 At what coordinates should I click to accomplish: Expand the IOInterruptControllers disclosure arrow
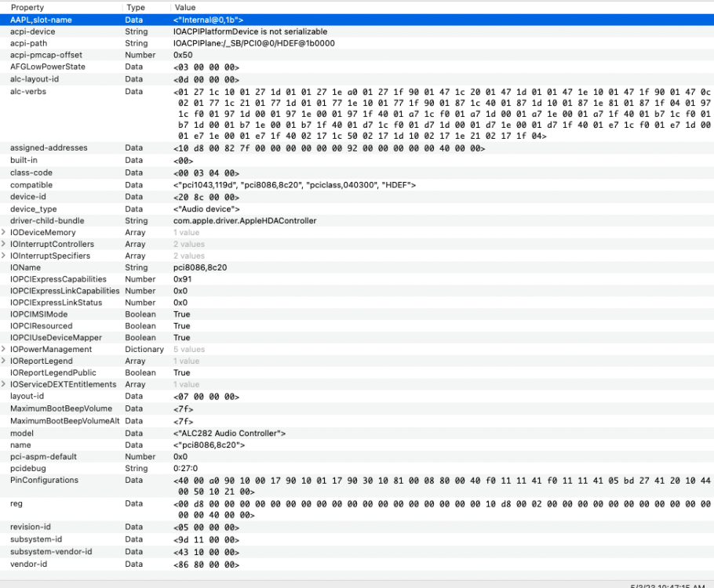4,244
